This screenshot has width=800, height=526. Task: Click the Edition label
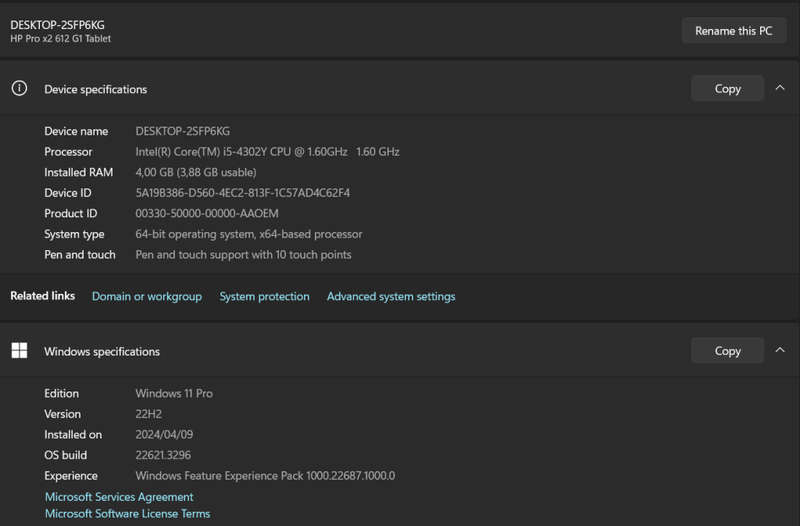pyautogui.click(x=62, y=393)
